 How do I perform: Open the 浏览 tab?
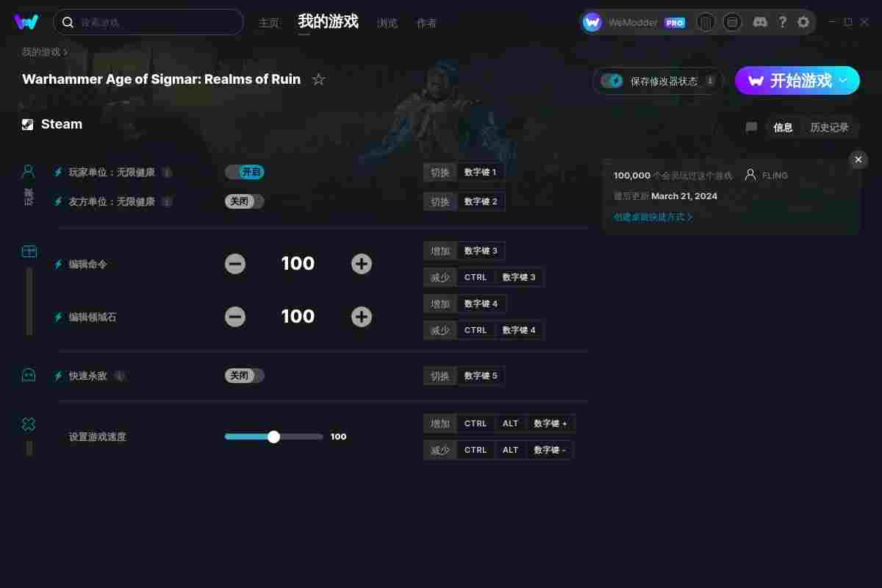(x=387, y=23)
